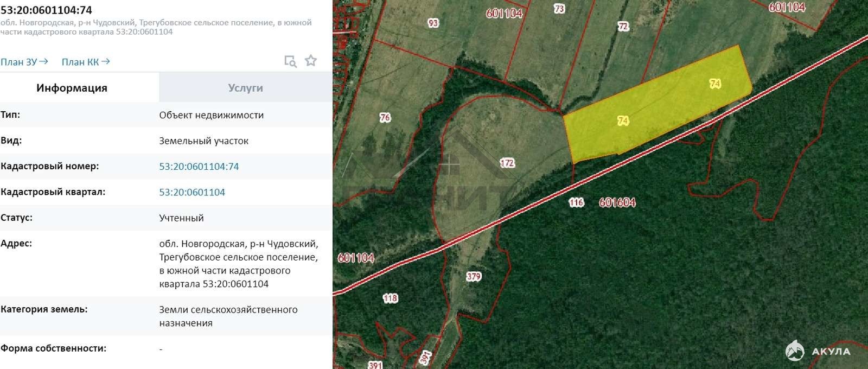
Task: Click parcel 379 on the map
Action: click(474, 276)
